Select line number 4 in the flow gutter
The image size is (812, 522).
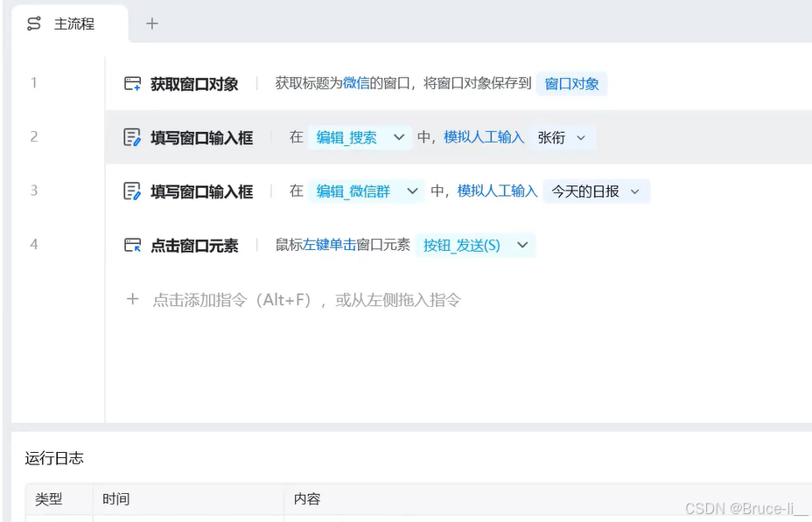(33, 244)
